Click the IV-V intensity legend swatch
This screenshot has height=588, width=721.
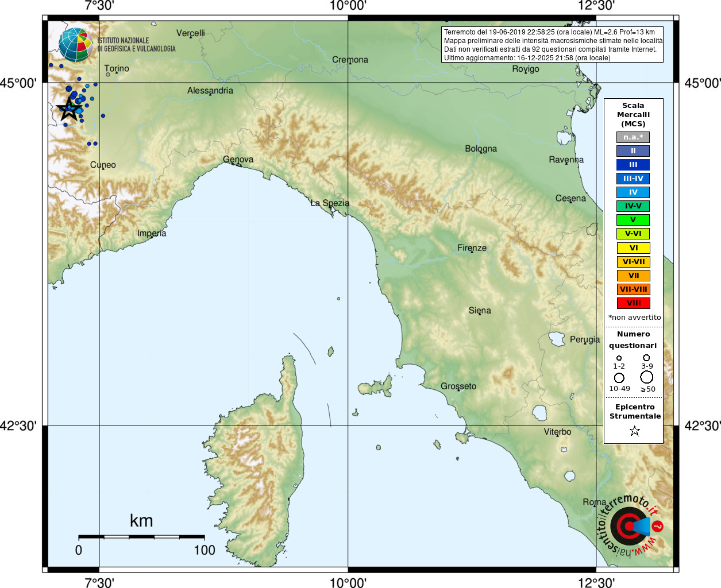tap(633, 206)
